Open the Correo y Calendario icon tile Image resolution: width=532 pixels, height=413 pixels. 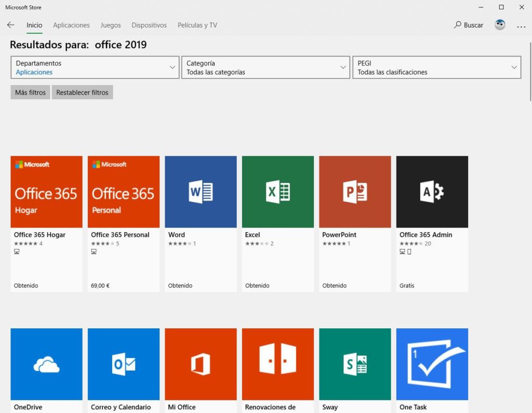(124, 364)
